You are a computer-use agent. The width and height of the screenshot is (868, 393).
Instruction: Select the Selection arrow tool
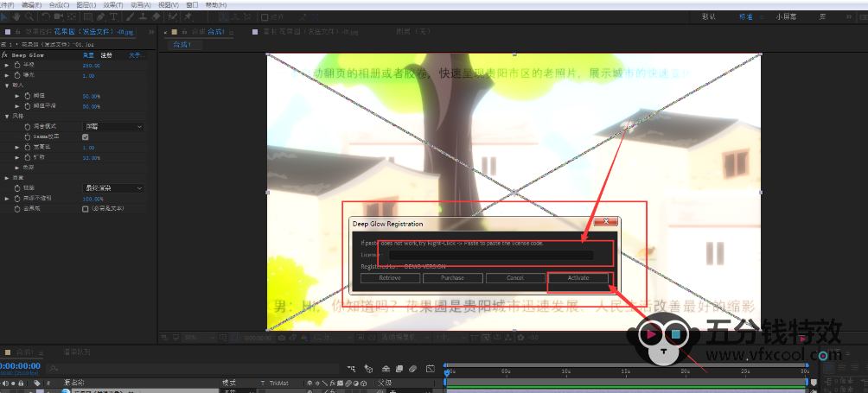pos(4,17)
